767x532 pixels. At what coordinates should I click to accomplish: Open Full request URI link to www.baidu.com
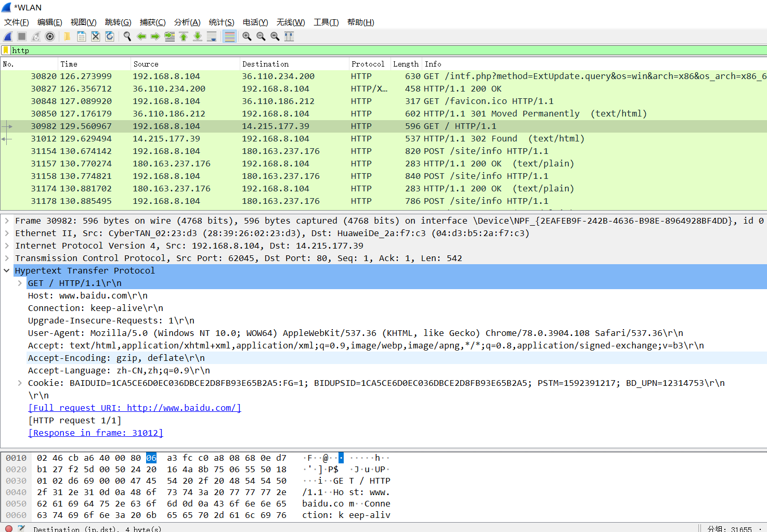(135, 408)
